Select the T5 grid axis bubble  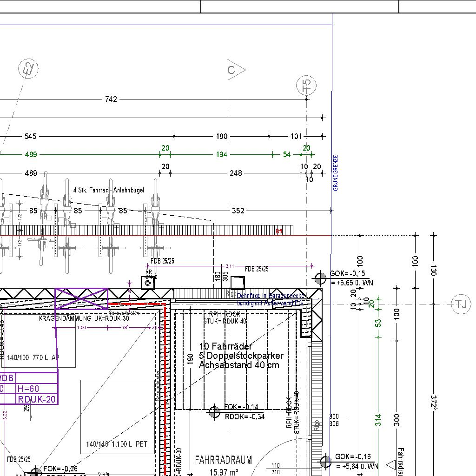pyautogui.click(x=306, y=85)
